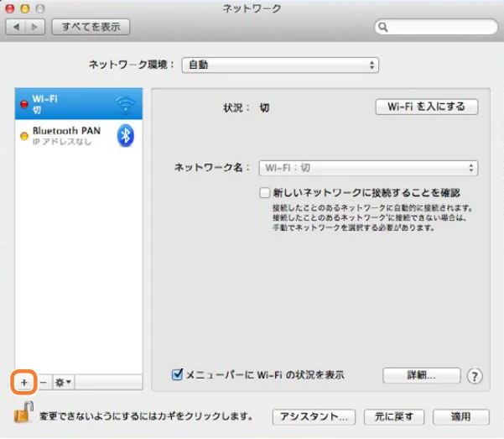Screen dimensions: 504x439
Task: Click the plus button to add service
Action: click(x=24, y=383)
